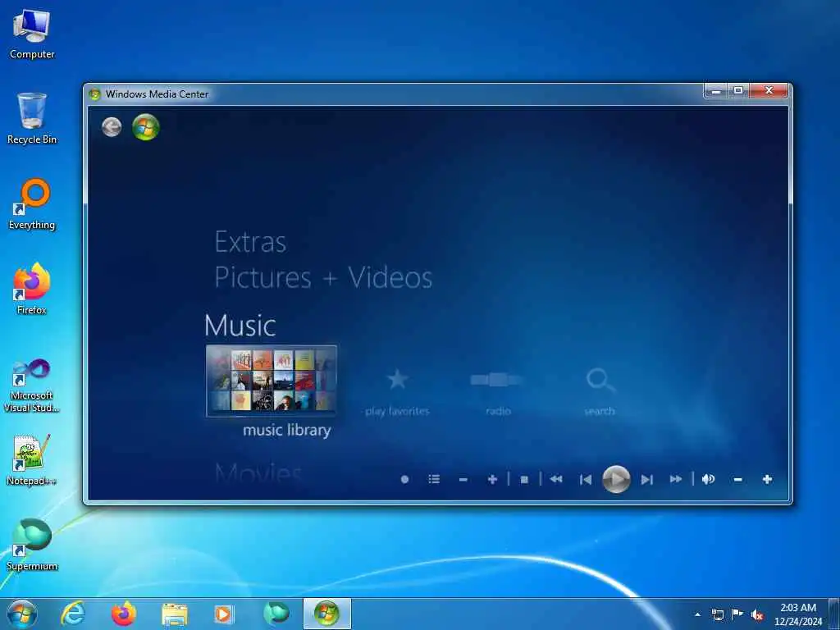Open the Notepad++ desktop shortcut
Viewport: 840px width, 630px height.
tap(32, 460)
